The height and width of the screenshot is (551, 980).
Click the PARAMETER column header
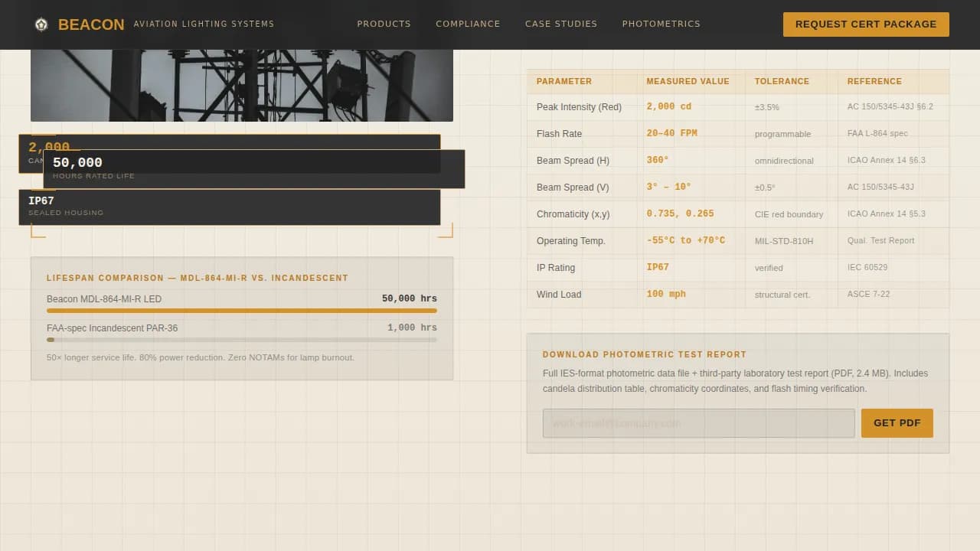coord(564,81)
